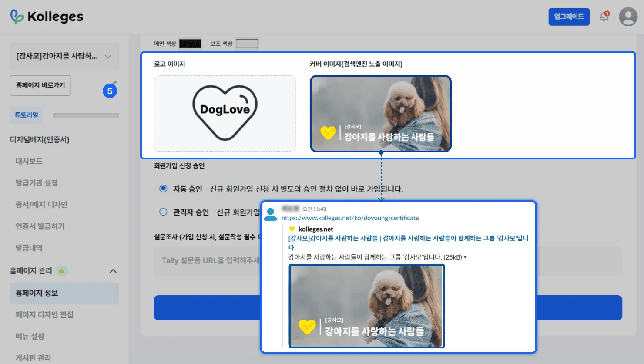644x364 pixels.
Task: Open 대시보드 in the sidebar
Action: coord(29,161)
